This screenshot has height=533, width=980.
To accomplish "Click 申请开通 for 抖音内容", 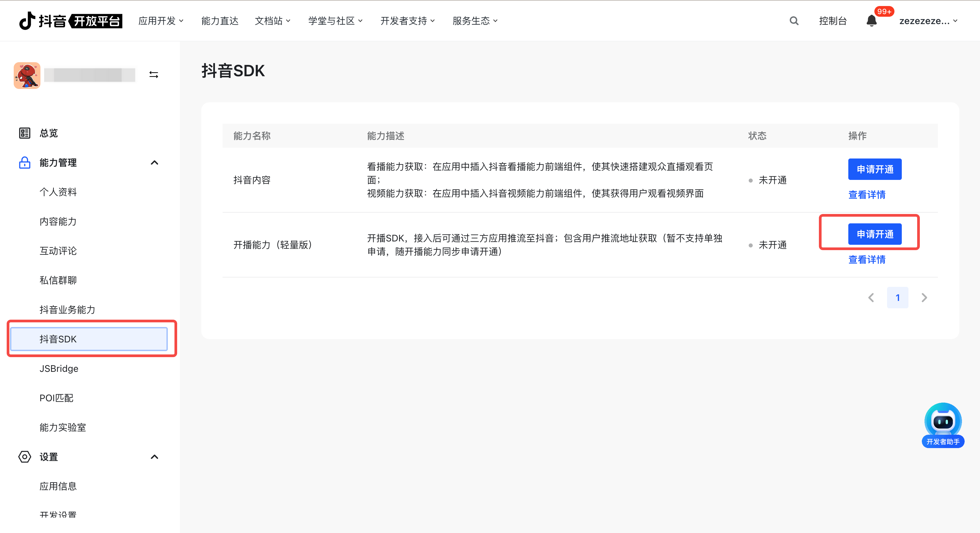I will pyautogui.click(x=875, y=169).
